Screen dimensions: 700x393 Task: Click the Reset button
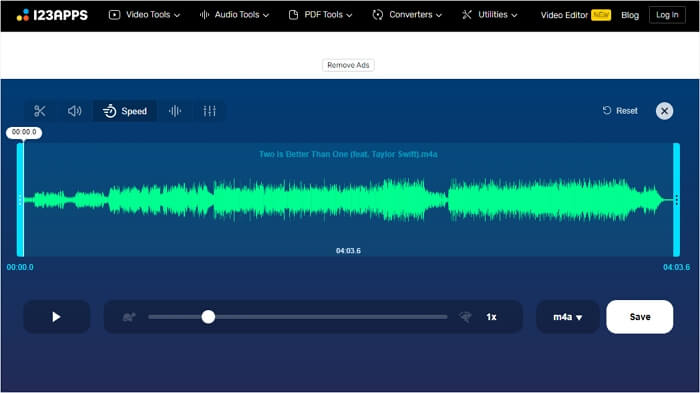coord(620,111)
